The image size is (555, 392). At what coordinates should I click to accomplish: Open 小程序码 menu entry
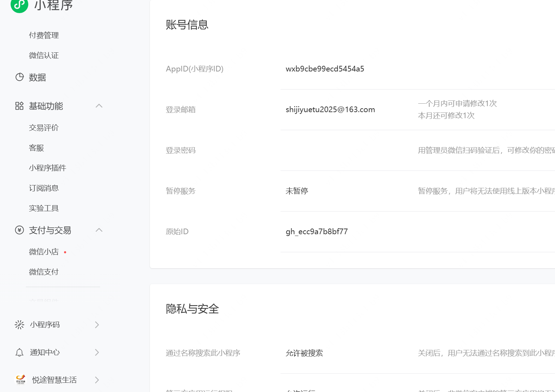click(45, 324)
